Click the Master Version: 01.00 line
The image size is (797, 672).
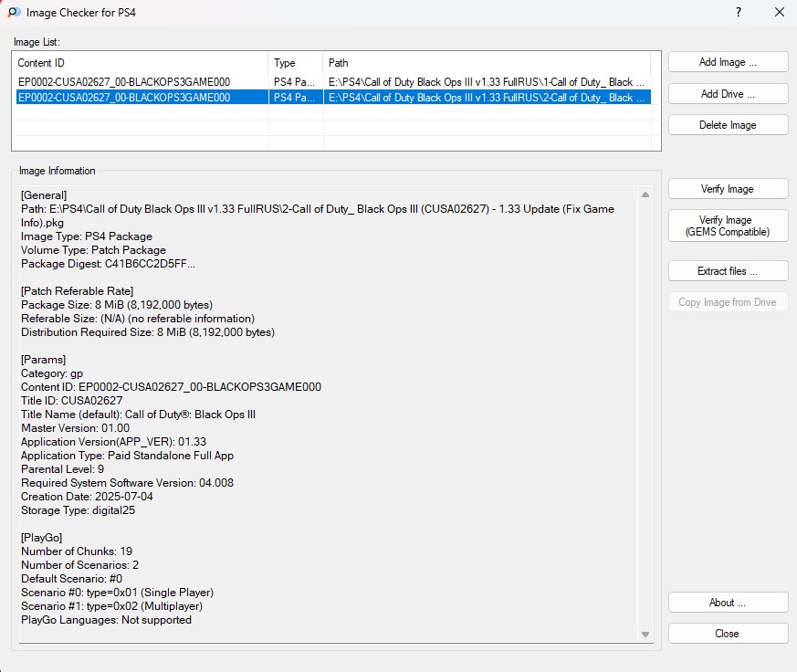[75, 428]
